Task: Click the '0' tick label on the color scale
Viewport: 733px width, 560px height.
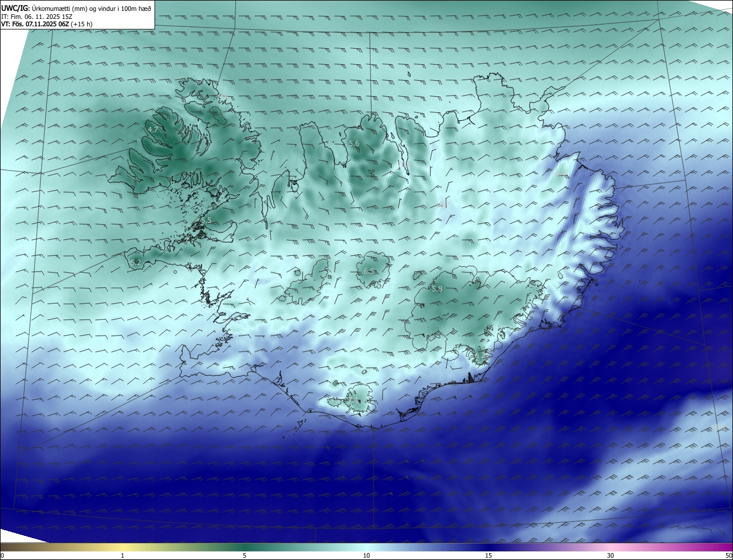Action: tap(2, 555)
